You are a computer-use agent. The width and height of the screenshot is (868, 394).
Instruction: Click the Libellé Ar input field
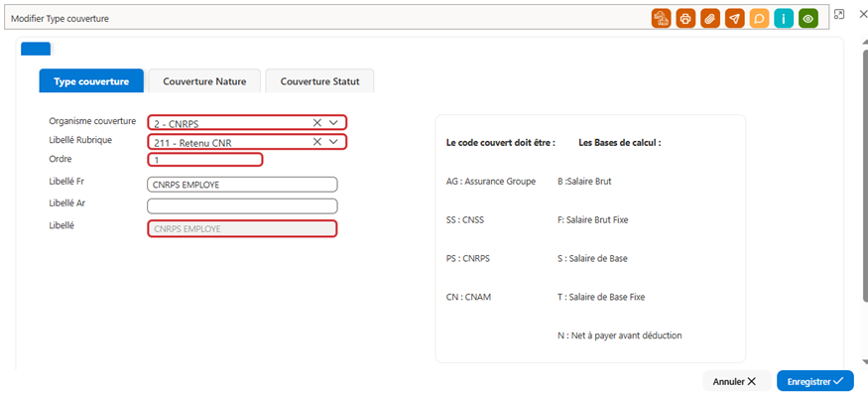[x=242, y=206]
